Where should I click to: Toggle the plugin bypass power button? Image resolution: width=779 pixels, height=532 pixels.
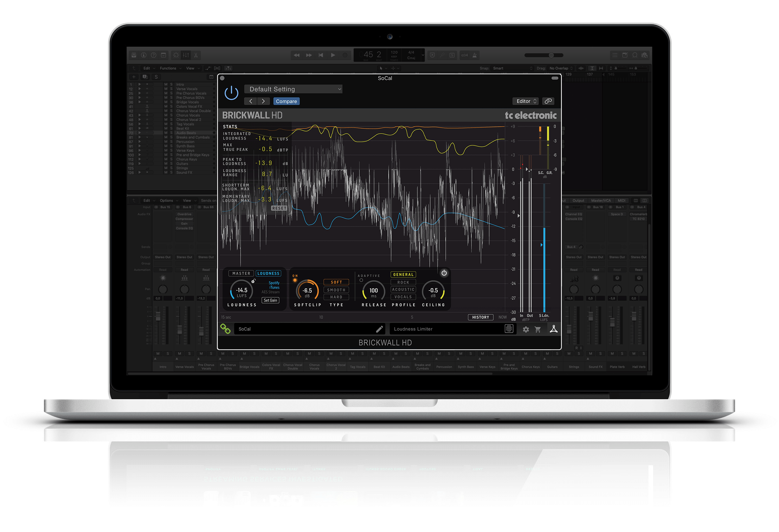click(x=231, y=93)
